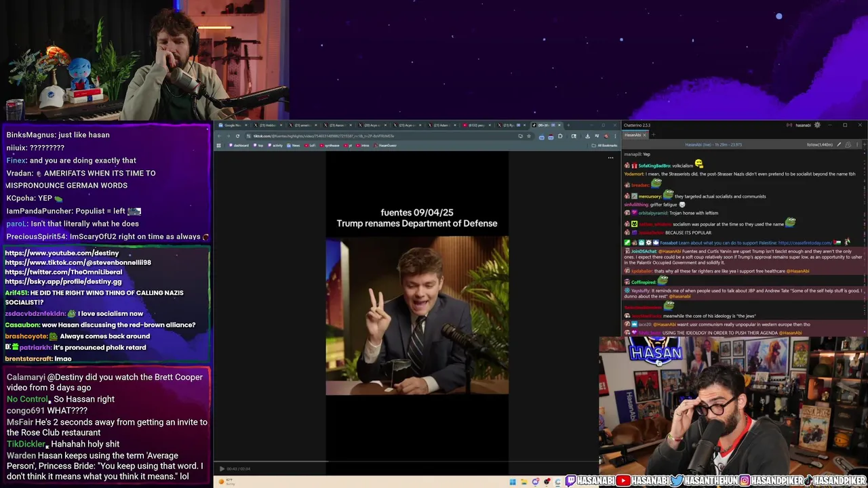868x488 pixels.
Task: Open Chatterino split three-dot menu
Action: click(x=857, y=144)
